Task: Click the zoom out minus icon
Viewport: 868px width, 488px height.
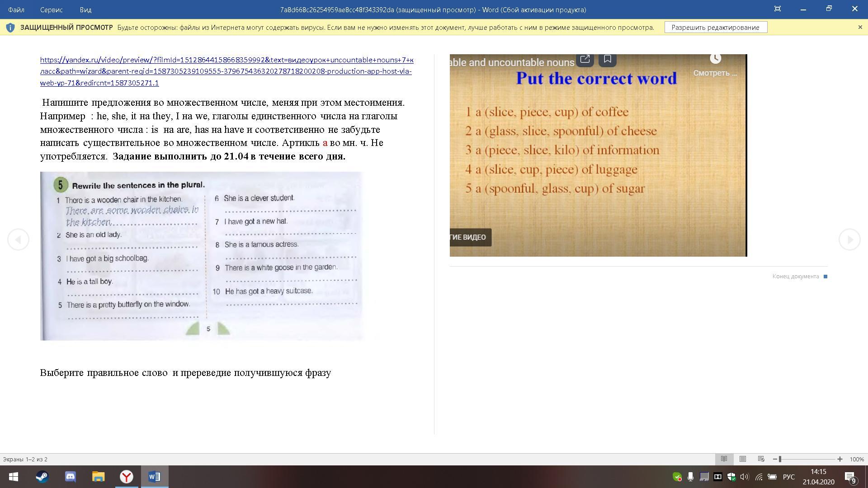Action: (x=775, y=459)
